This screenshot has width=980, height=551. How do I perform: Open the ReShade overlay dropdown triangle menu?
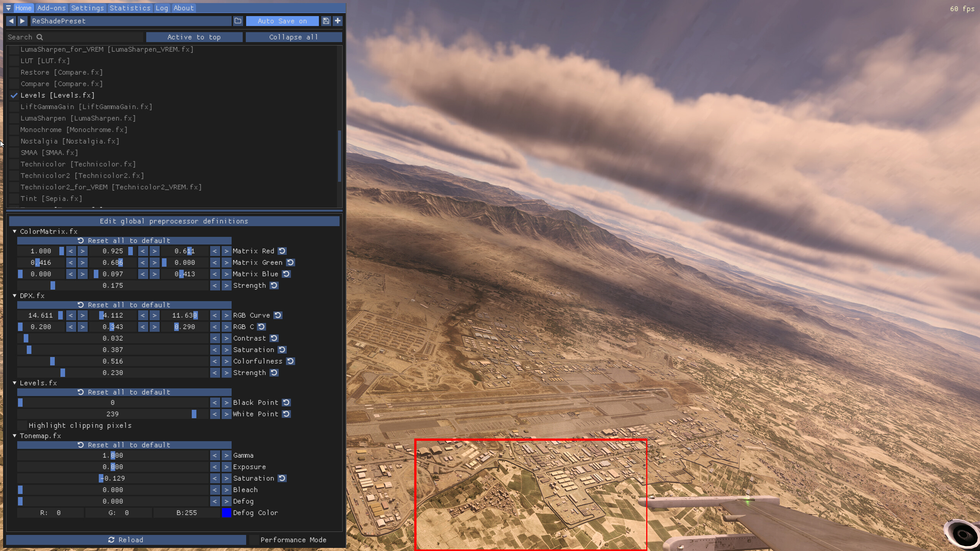click(8, 8)
